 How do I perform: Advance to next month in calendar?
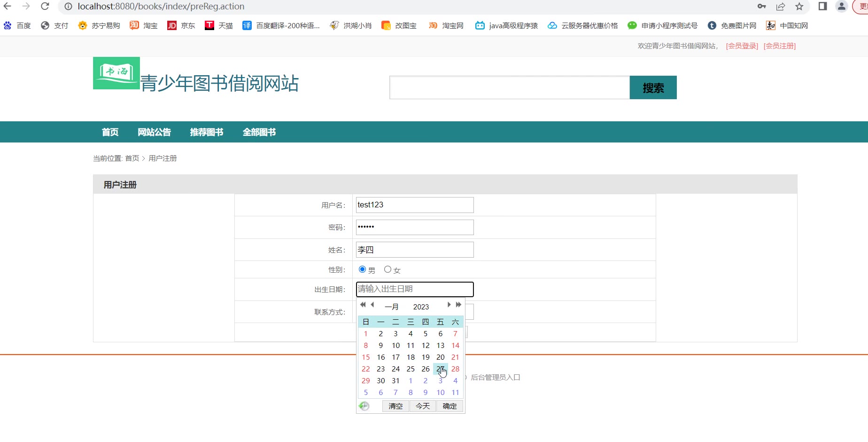[x=449, y=305]
